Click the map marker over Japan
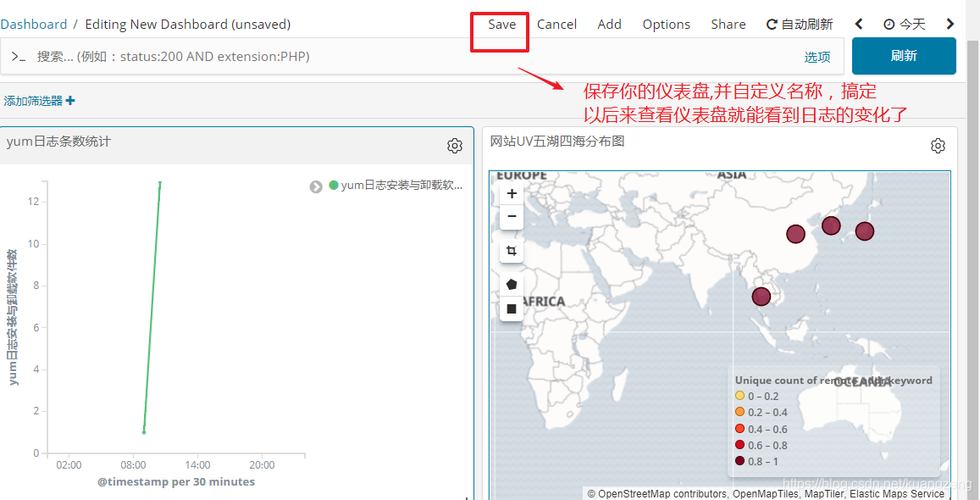 [x=864, y=231]
